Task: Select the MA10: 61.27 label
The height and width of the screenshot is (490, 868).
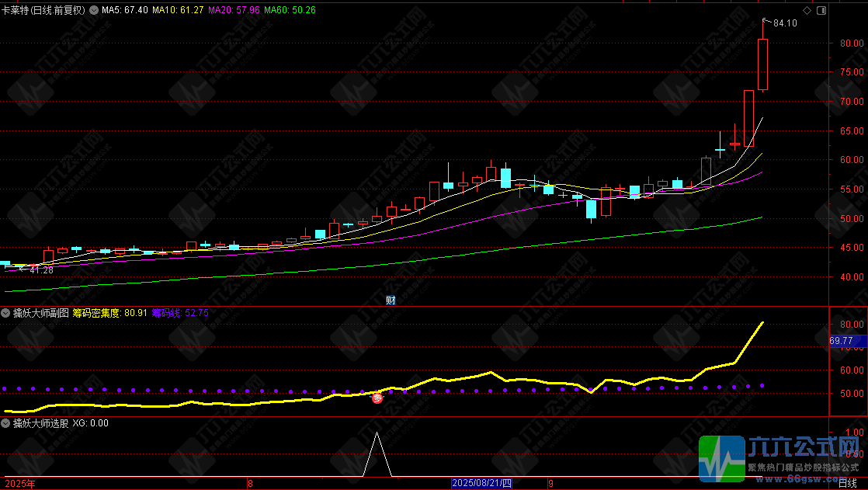Action: point(178,10)
